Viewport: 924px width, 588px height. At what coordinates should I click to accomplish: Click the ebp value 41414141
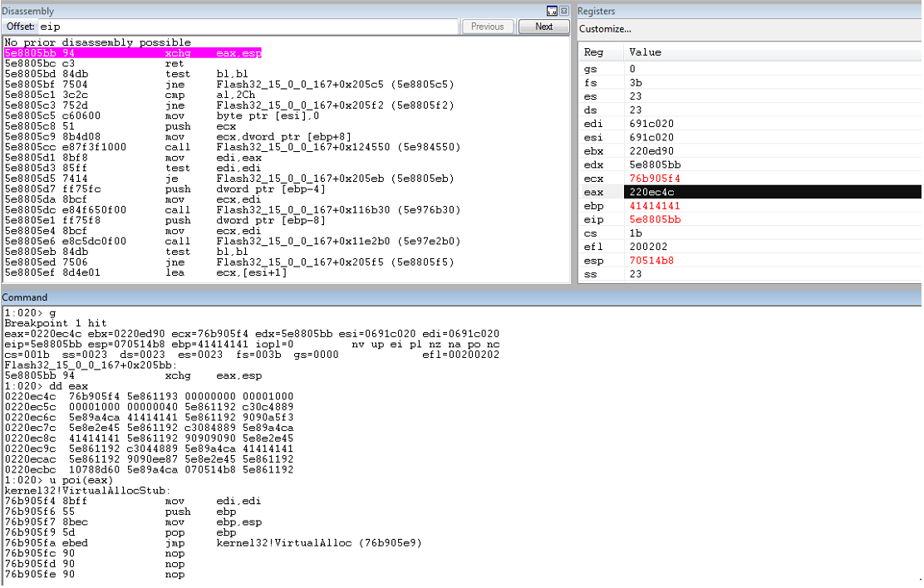pos(655,206)
